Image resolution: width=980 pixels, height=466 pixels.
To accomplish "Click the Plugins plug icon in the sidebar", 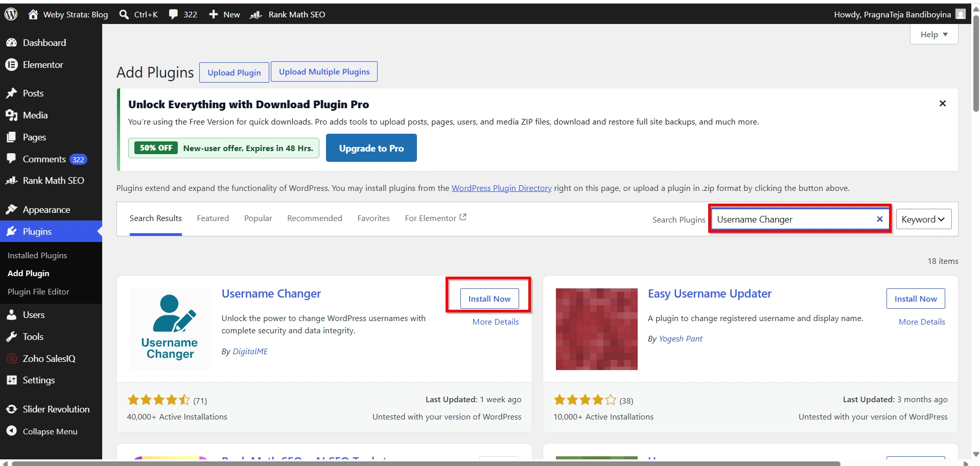I will 11,232.
